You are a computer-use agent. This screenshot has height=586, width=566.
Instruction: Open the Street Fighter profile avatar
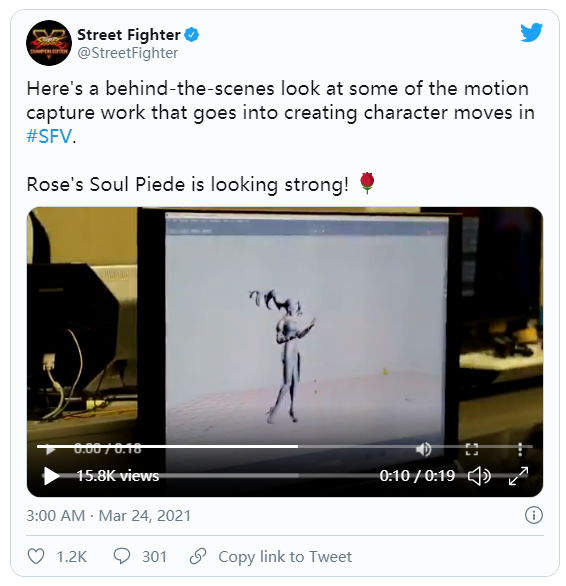coord(49,43)
